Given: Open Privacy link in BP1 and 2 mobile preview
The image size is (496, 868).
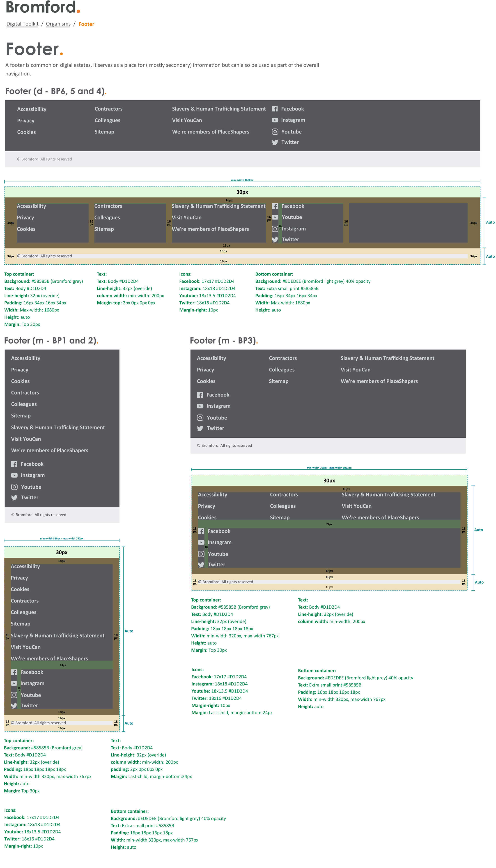Looking at the screenshot, I should [19, 370].
